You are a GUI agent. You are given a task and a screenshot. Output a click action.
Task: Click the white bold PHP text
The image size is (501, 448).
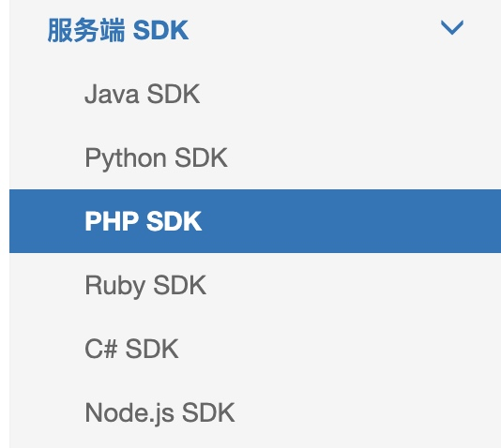point(112,221)
